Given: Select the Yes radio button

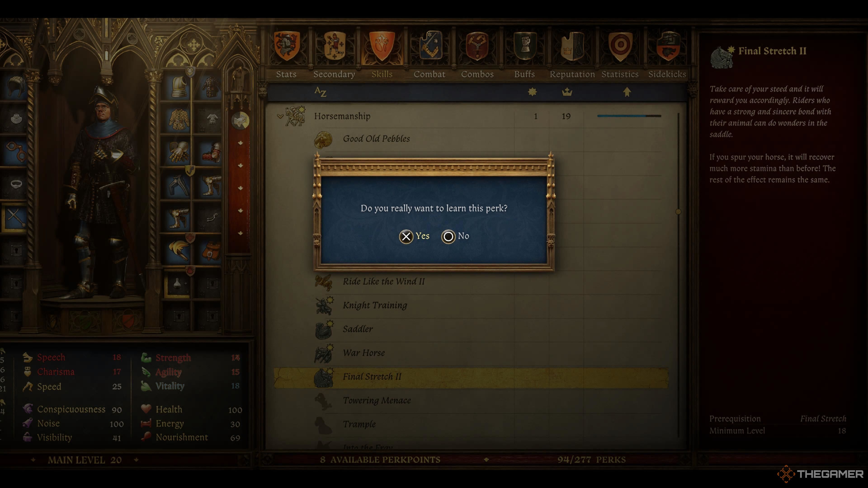Looking at the screenshot, I should coord(406,235).
